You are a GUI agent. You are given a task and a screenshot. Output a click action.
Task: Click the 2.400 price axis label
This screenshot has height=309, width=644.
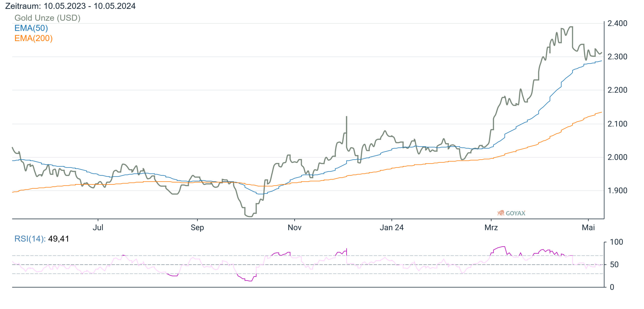(617, 23)
